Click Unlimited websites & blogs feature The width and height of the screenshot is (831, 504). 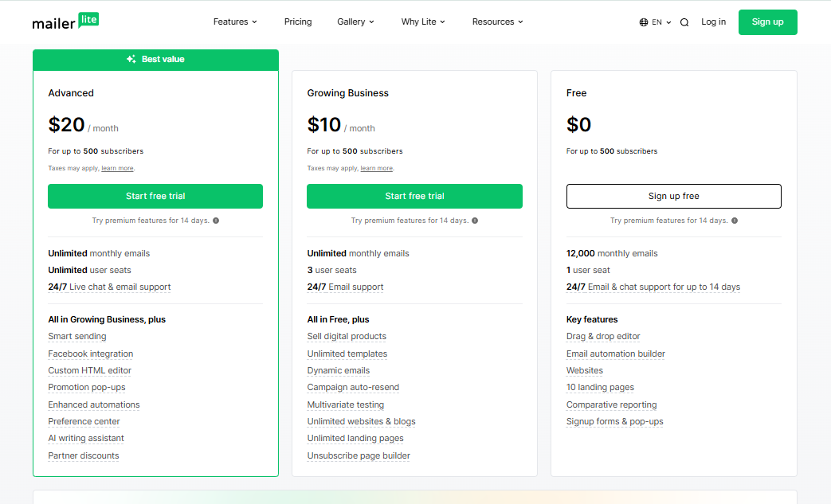362,421
